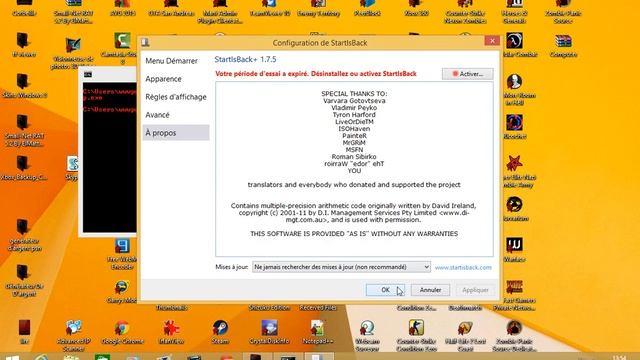The width and height of the screenshot is (640, 360).
Task: Open the WinRAR archive icon on desktop
Action: point(563,45)
